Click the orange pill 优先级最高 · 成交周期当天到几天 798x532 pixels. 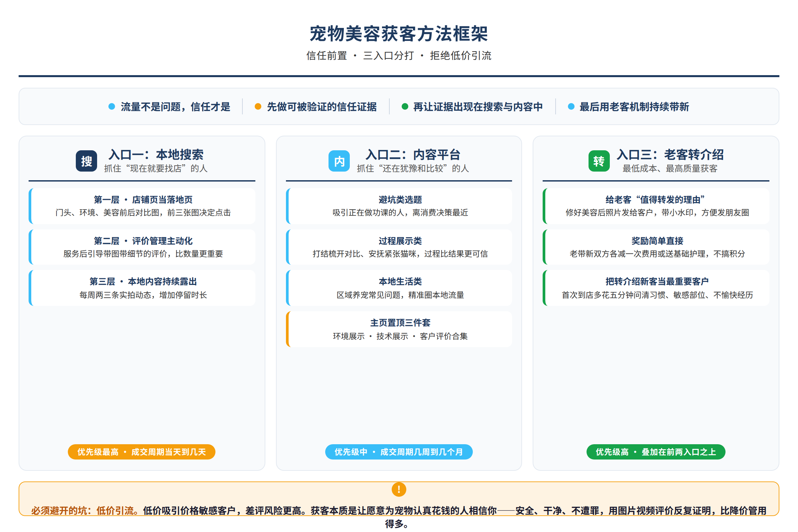(142, 452)
